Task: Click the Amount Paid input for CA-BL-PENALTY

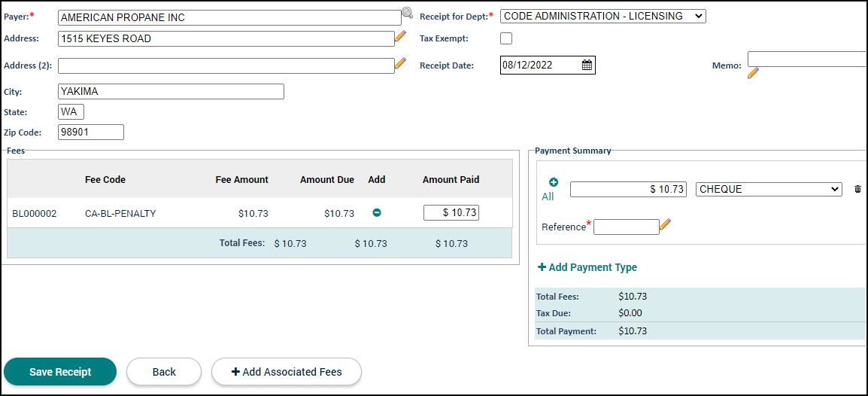Action: pyautogui.click(x=451, y=212)
